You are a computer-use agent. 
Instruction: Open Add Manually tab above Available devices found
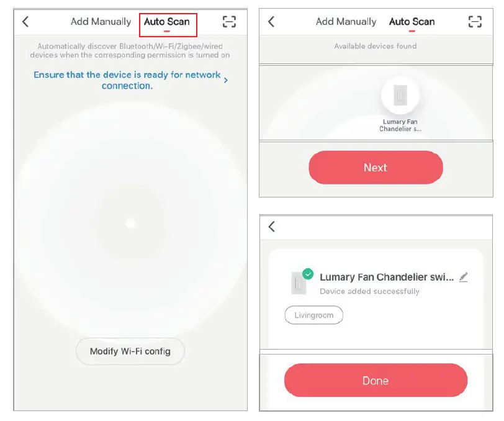click(346, 22)
